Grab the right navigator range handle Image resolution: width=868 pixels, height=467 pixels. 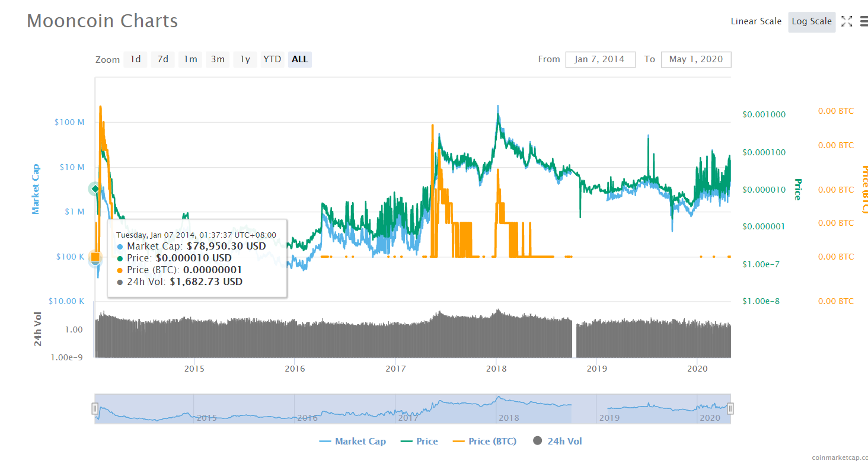tap(730, 408)
